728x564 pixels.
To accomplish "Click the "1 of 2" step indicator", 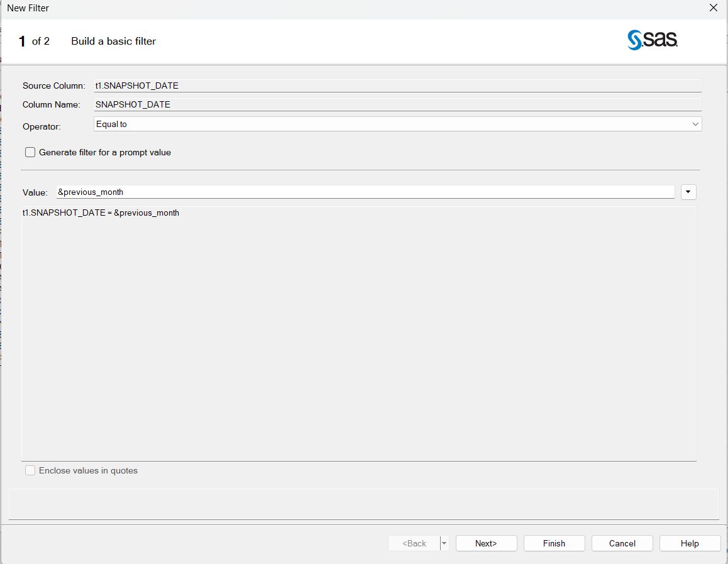I will 34,41.
